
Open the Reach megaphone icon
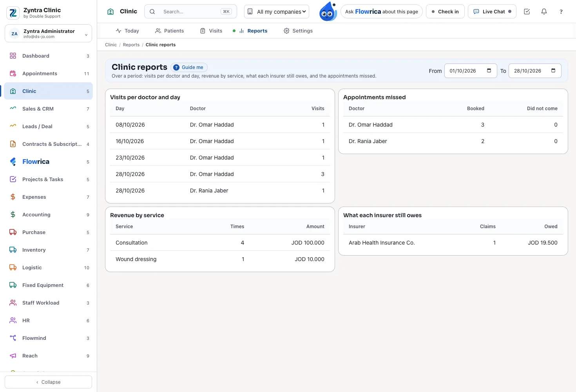click(13, 356)
